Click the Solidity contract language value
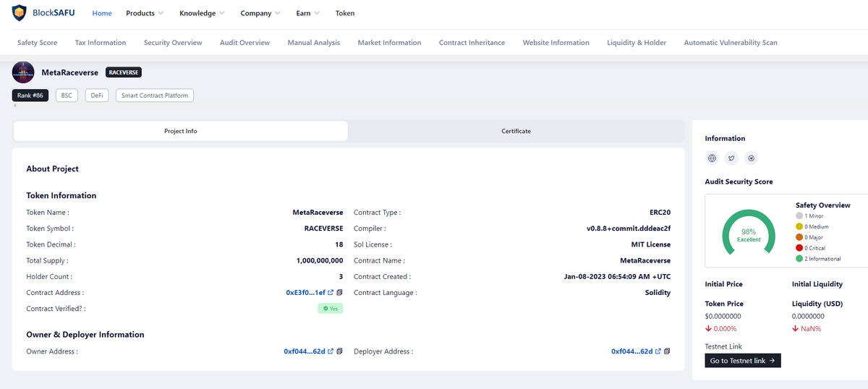The height and width of the screenshot is (389, 868). (x=658, y=293)
